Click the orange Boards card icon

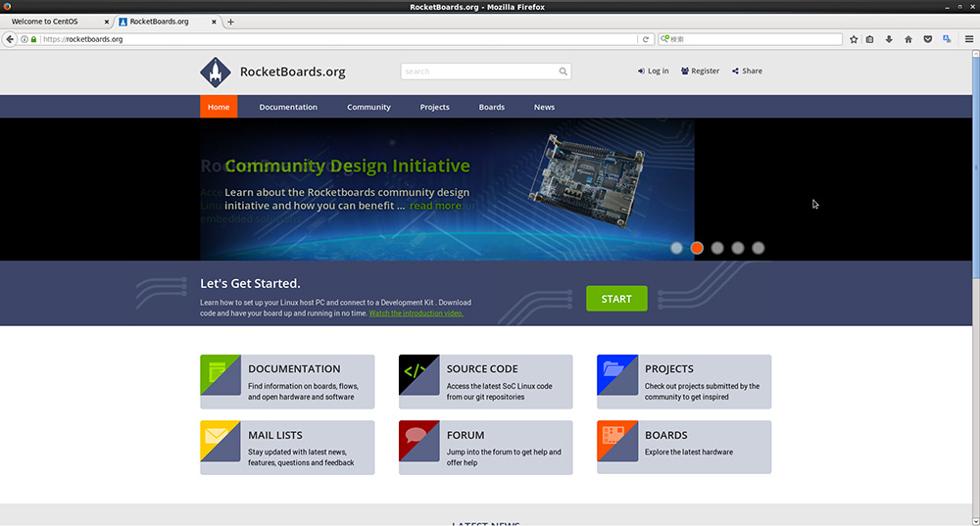[x=616, y=441]
